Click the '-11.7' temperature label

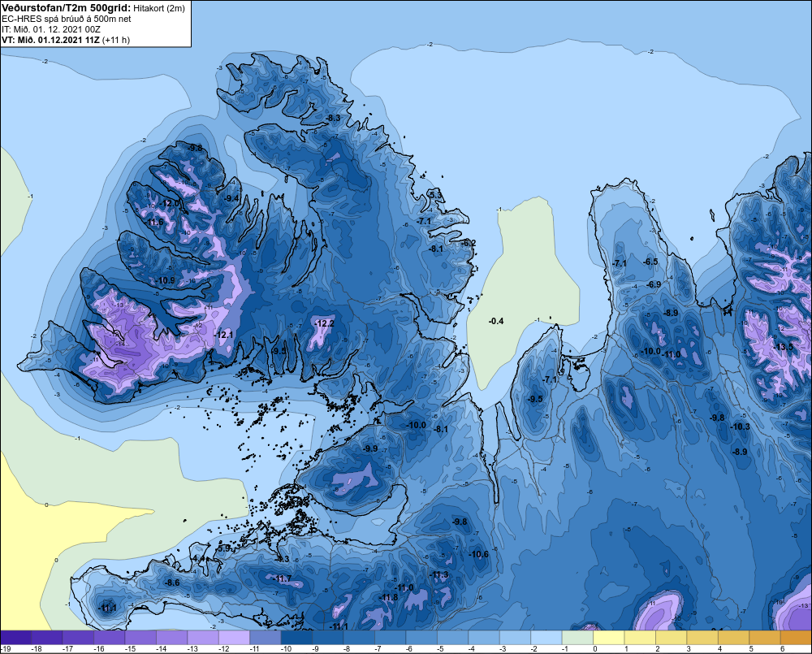282,579
